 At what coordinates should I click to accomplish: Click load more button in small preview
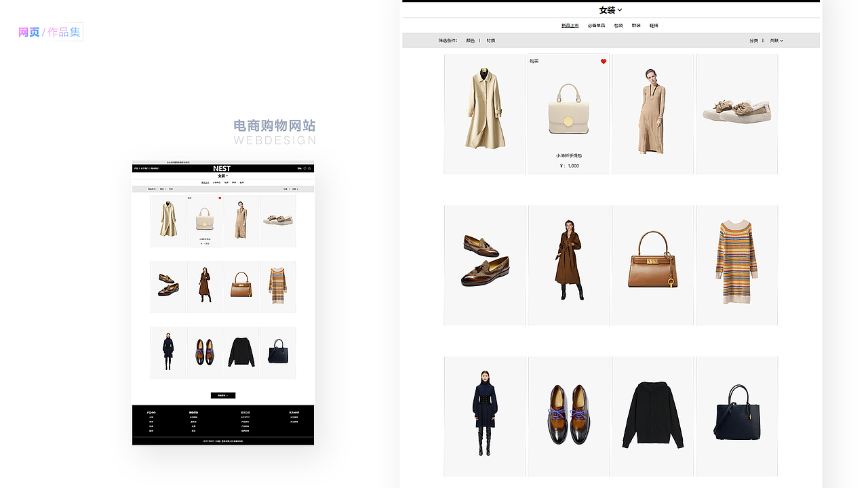click(x=223, y=395)
